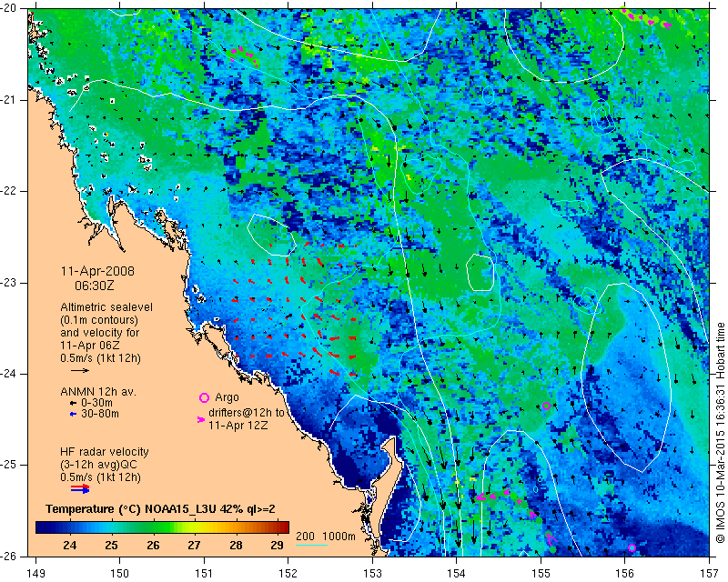The image size is (728, 582).
Task: Click '0.5m/s (1kt 12h)' under HF radar velocity
Action: pos(100,477)
